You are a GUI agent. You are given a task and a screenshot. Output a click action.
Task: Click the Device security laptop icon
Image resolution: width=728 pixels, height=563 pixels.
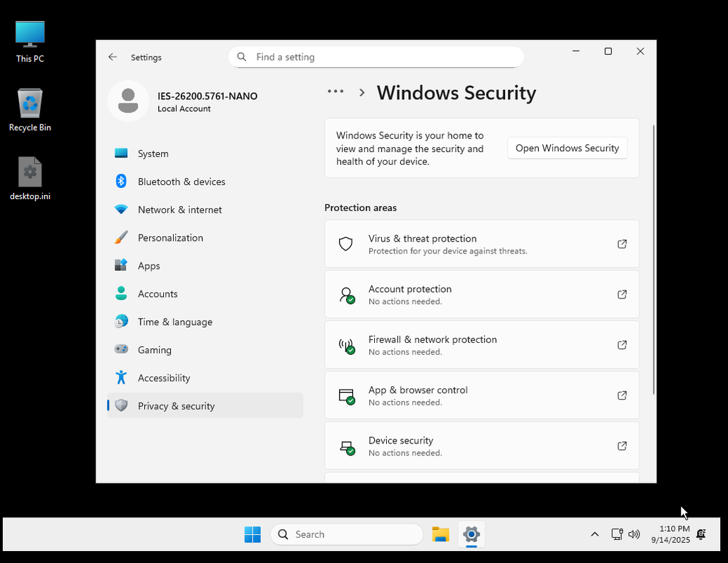[347, 447]
